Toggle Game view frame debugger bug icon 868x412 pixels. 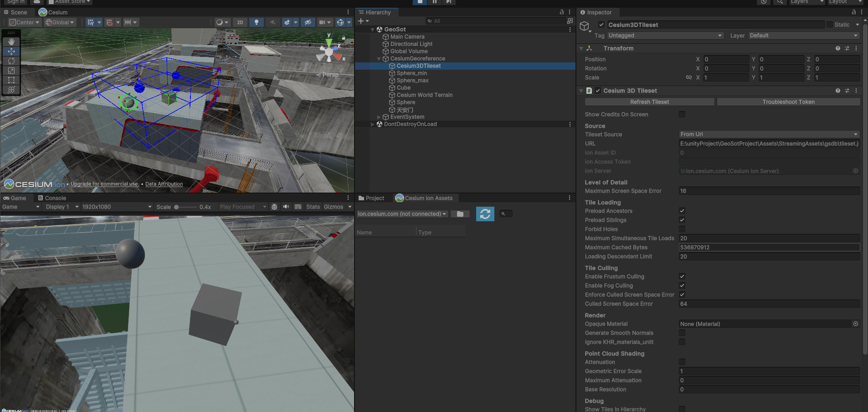click(274, 207)
